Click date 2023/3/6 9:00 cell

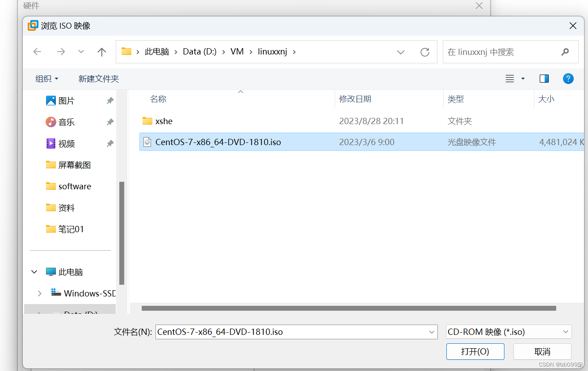[x=367, y=142]
